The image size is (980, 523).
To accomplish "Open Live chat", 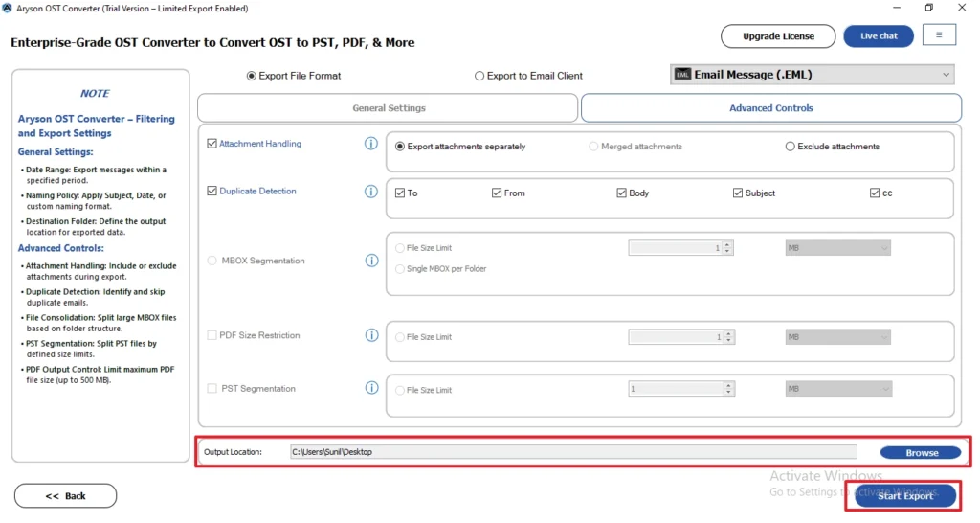I will [x=879, y=36].
